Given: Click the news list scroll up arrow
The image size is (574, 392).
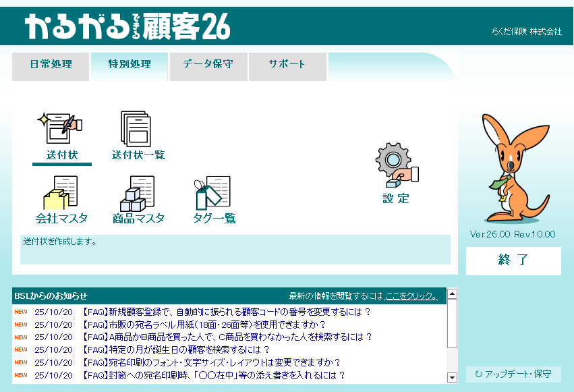Looking at the screenshot, I should click(452, 293).
